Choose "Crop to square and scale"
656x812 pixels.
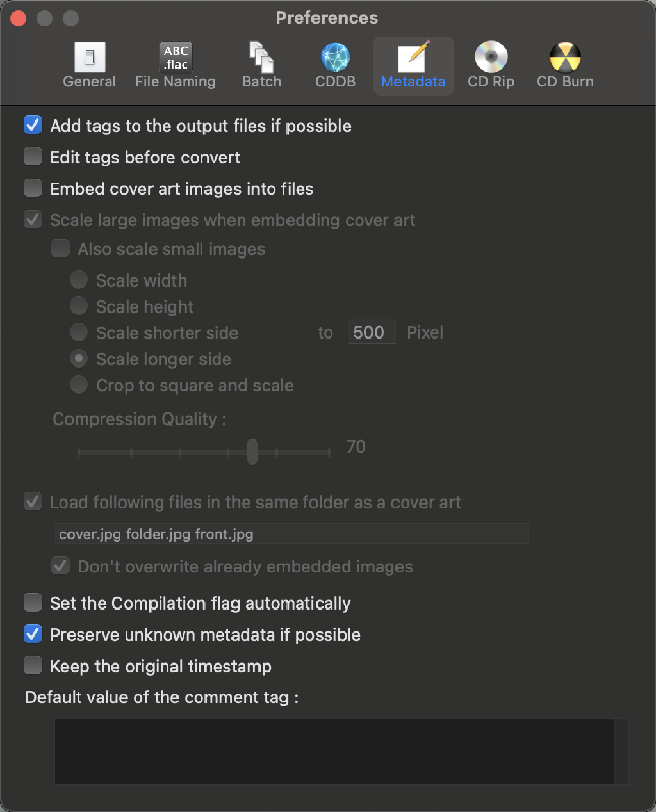(78, 384)
